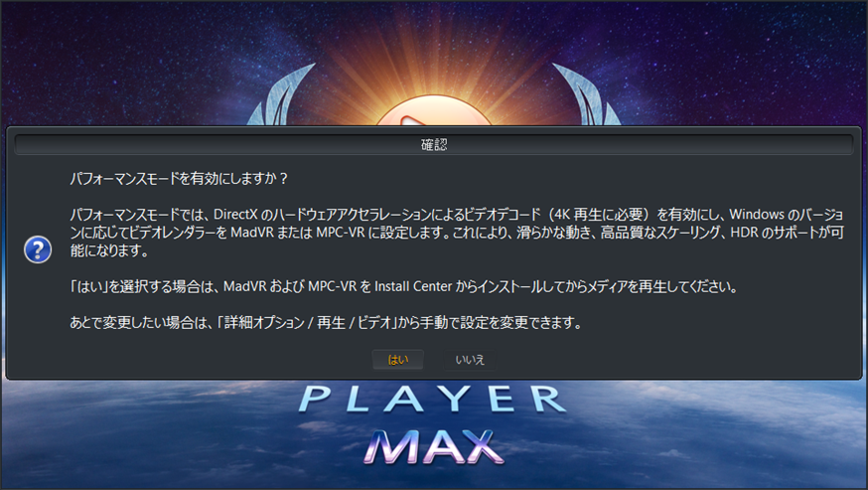The width and height of the screenshot is (868, 490).
Task: Click the Install Center text in the dialog
Action: 413,286
